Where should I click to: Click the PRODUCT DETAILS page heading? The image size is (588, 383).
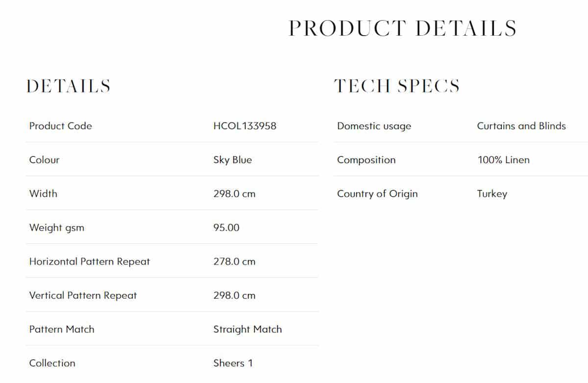point(402,28)
